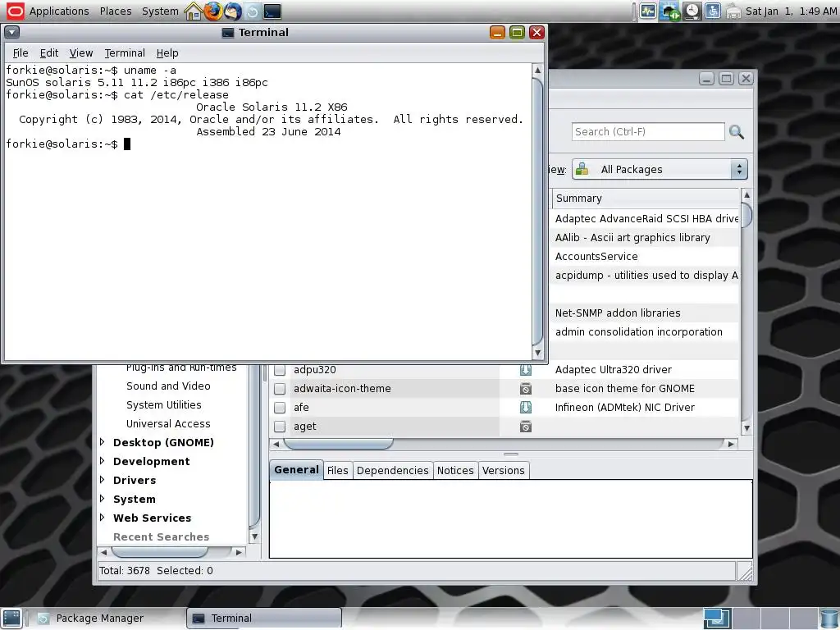This screenshot has height=630, width=840.
Task: Open the Terminal Help menu
Action: click(167, 53)
